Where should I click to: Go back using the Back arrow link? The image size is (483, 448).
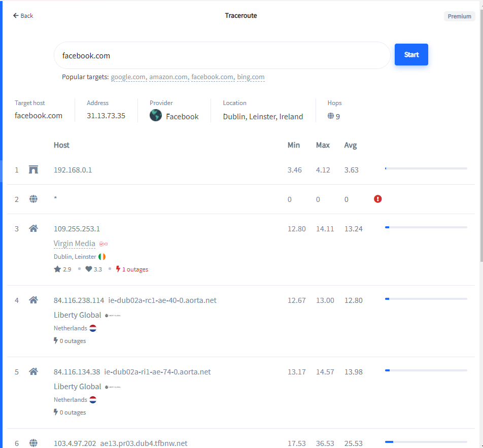(23, 16)
